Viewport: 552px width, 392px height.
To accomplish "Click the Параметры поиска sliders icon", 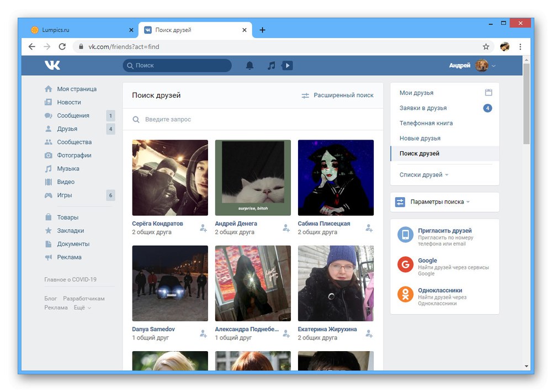I will (400, 202).
